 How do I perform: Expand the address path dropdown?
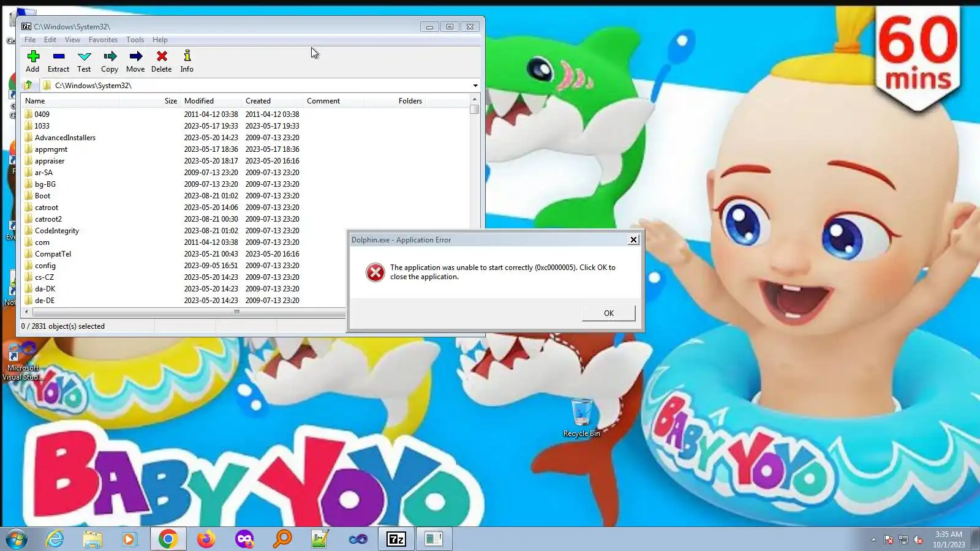coord(475,86)
